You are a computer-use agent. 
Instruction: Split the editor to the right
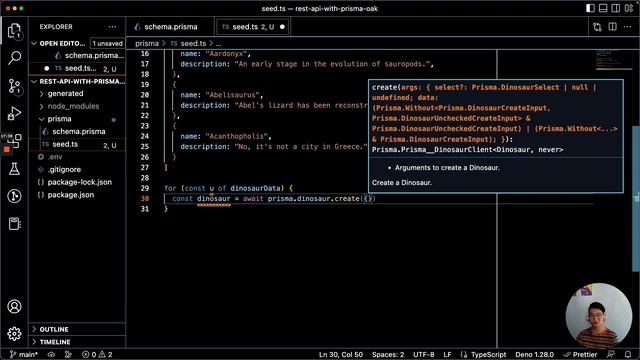[613, 27]
